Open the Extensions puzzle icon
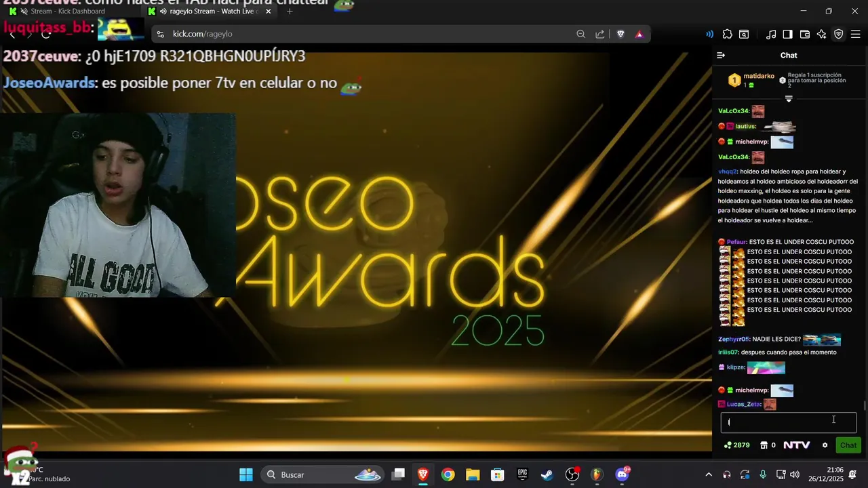The width and height of the screenshot is (868, 488). (x=727, y=34)
